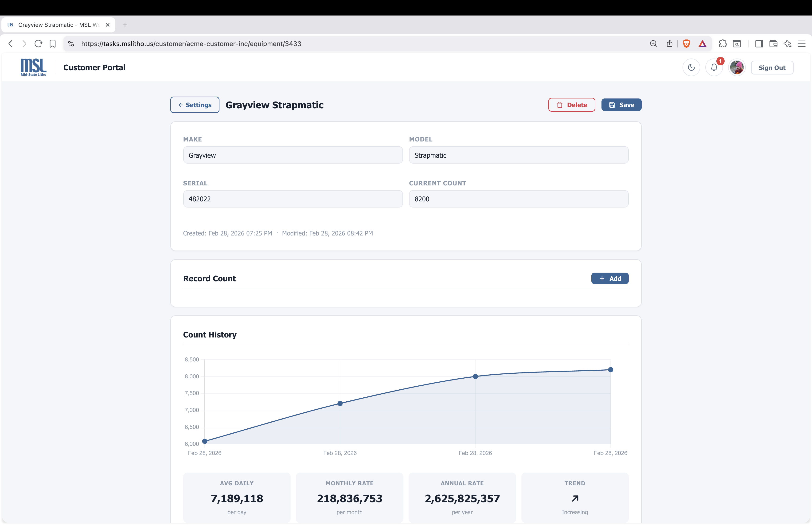812x525 pixels.
Task: Open a new browser tab
Action: (125, 24)
